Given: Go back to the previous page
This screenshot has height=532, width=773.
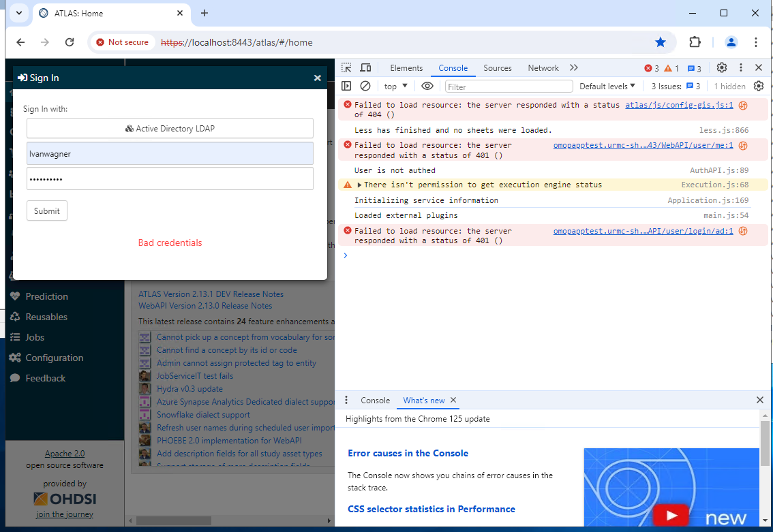Looking at the screenshot, I should click(20, 42).
